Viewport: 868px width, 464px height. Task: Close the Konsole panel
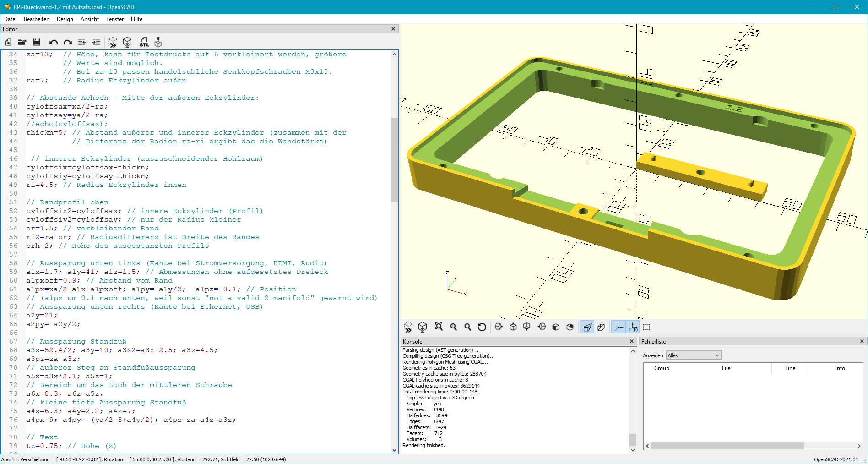632,341
